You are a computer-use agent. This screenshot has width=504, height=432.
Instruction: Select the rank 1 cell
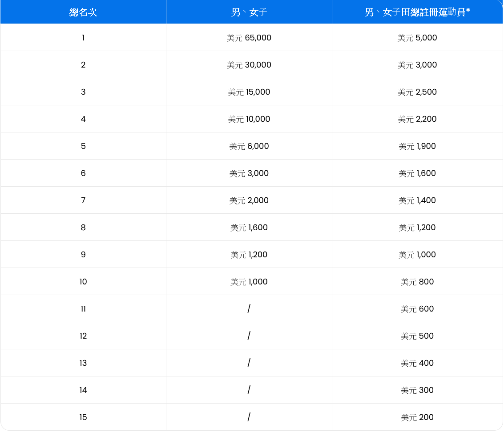click(83, 38)
